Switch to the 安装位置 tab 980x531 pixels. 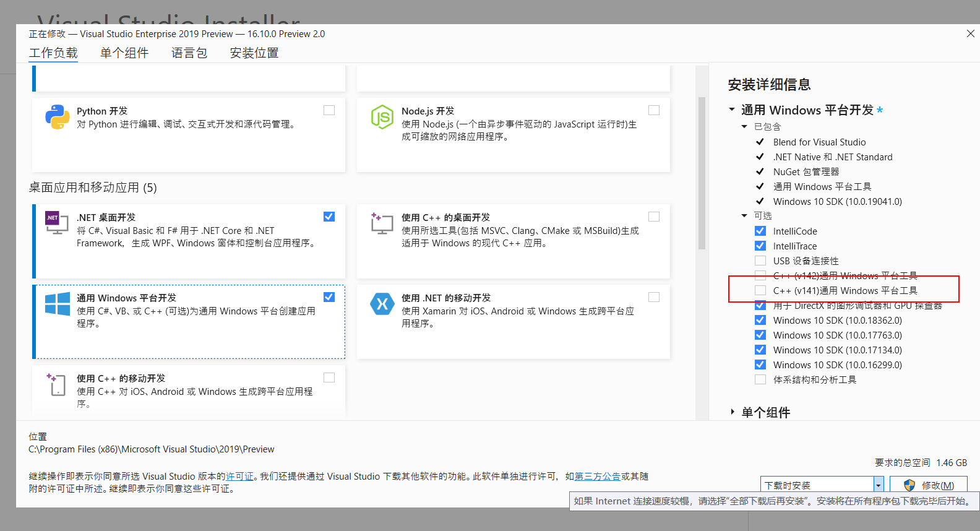click(254, 53)
